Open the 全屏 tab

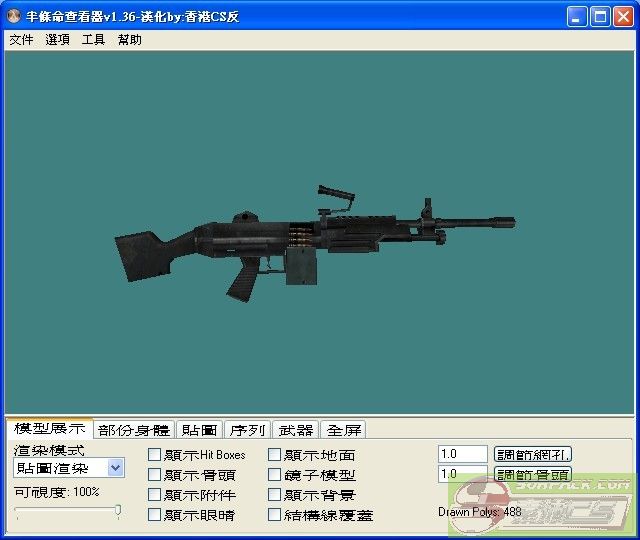(343, 430)
